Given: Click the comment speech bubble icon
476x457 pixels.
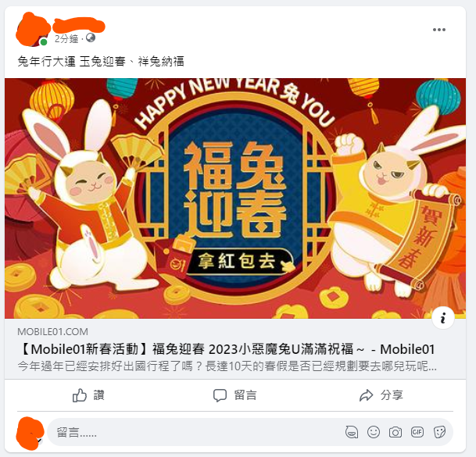Looking at the screenshot, I should pos(220,395).
